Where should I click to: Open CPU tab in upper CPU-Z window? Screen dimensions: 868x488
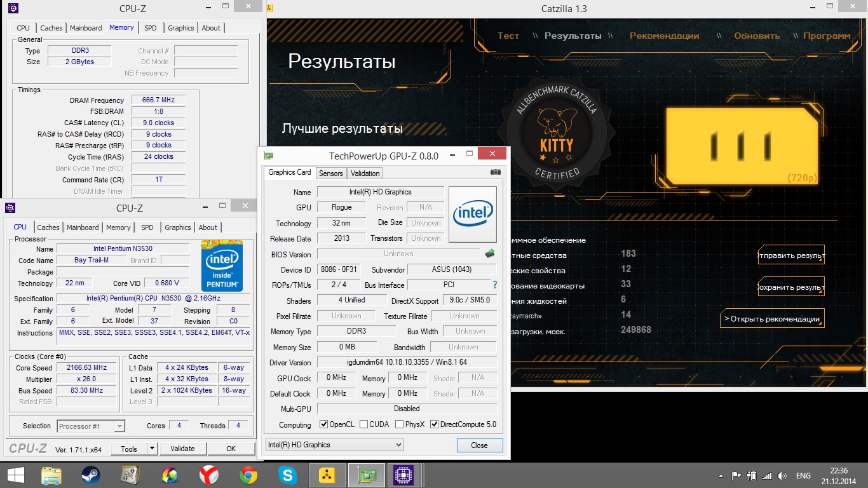tap(23, 28)
